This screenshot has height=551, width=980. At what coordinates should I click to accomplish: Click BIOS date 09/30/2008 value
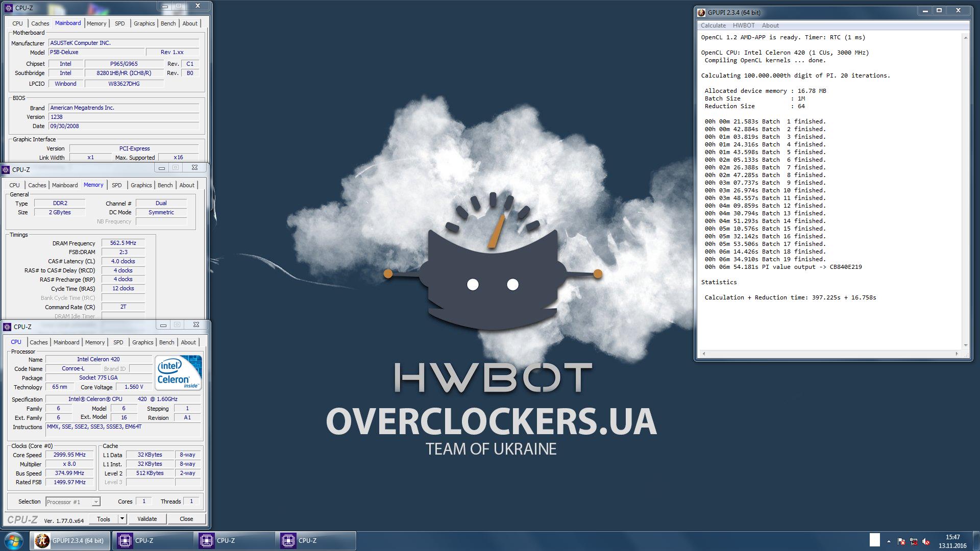pos(124,126)
